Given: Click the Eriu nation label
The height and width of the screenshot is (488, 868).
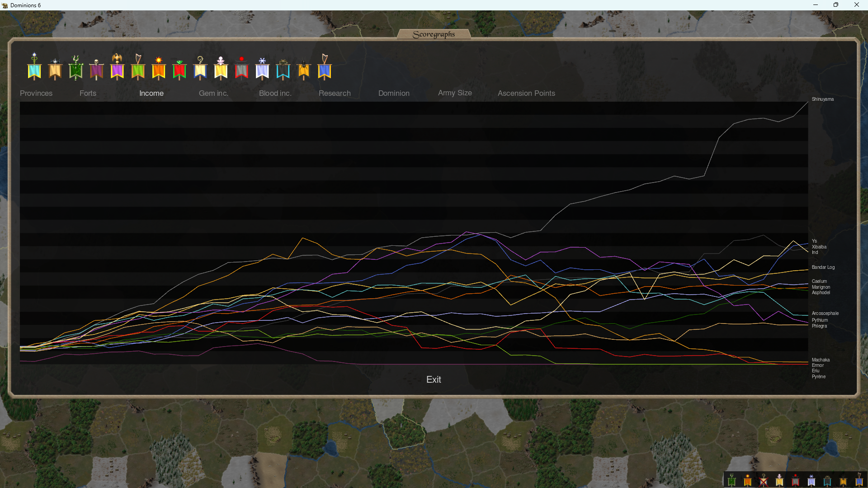Looking at the screenshot, I should pos(815,371).
